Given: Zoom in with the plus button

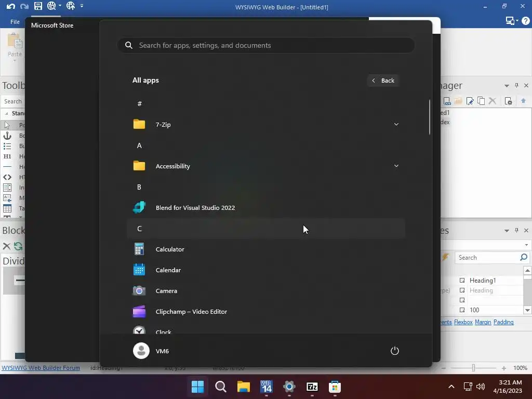Looking at the screenshot, I should click(x=504, y=368).
